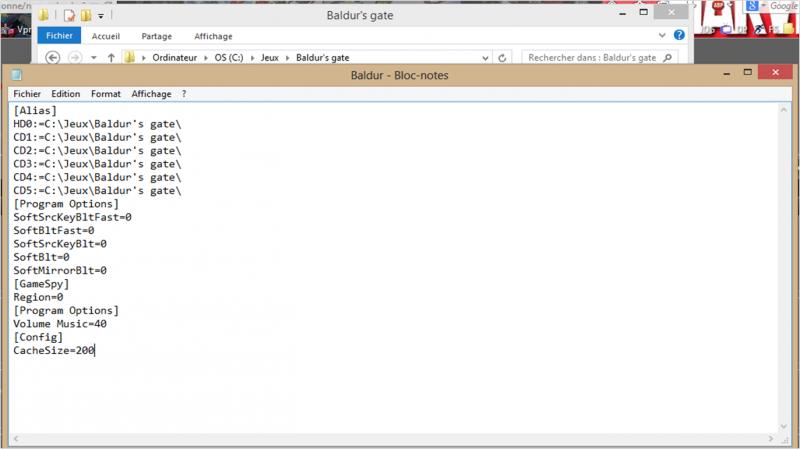
Task: Click the vertical scrollbar down arrow in Notepad
Action: point(784,427)
